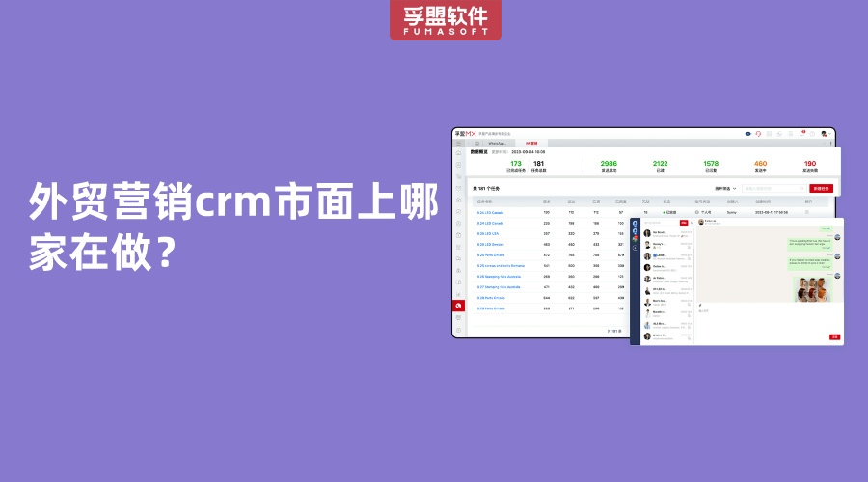Open the red headset support icon
The height and width of the screenshot is (482, 868).
click(758, 134)
